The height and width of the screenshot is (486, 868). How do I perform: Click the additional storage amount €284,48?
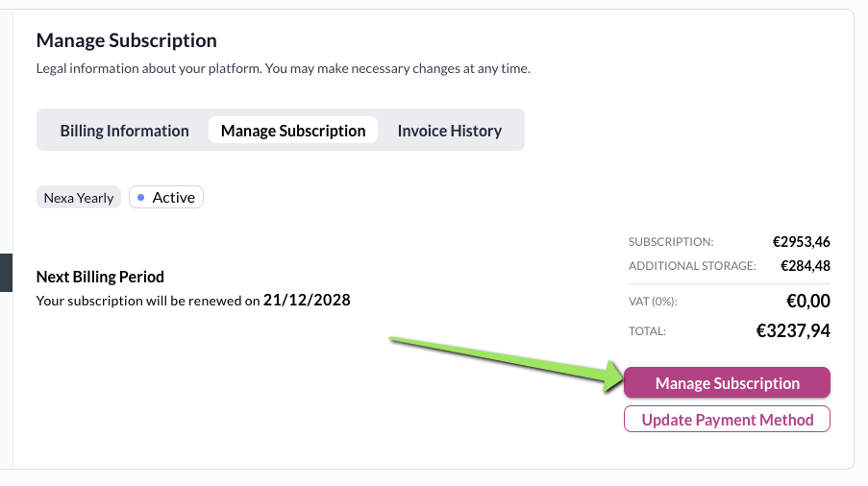[x=805, y=266]
